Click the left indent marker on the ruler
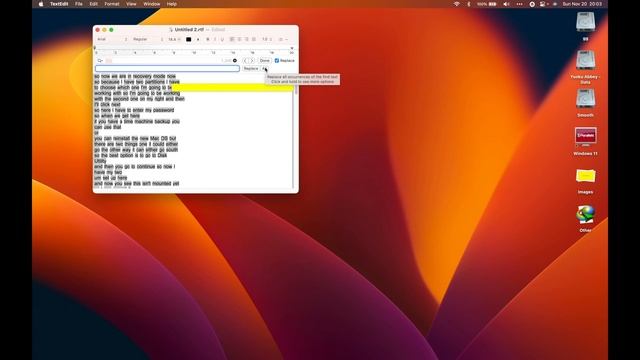 (x=95, y=48)
